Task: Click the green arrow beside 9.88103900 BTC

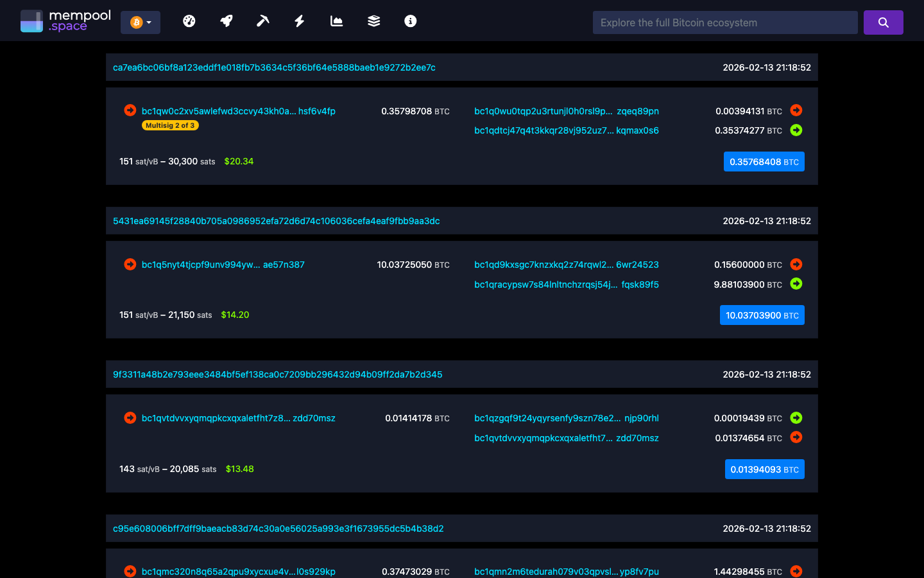Action: pyautogui.click(x=796, y=284)
